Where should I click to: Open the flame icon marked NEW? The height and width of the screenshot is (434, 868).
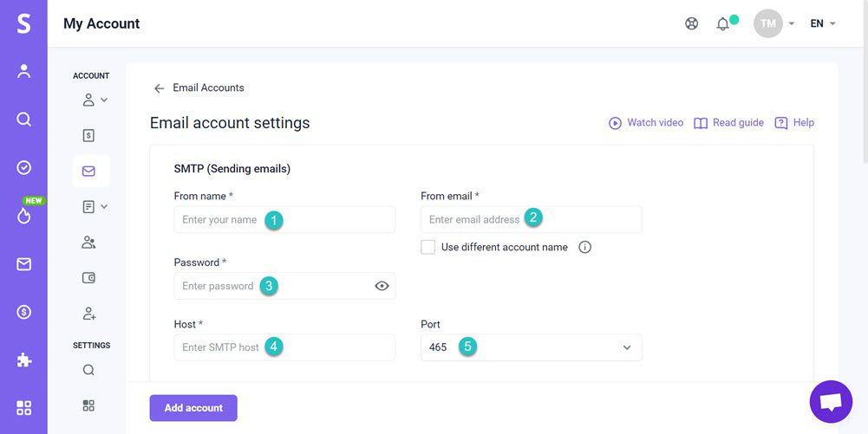coord(23,216)
